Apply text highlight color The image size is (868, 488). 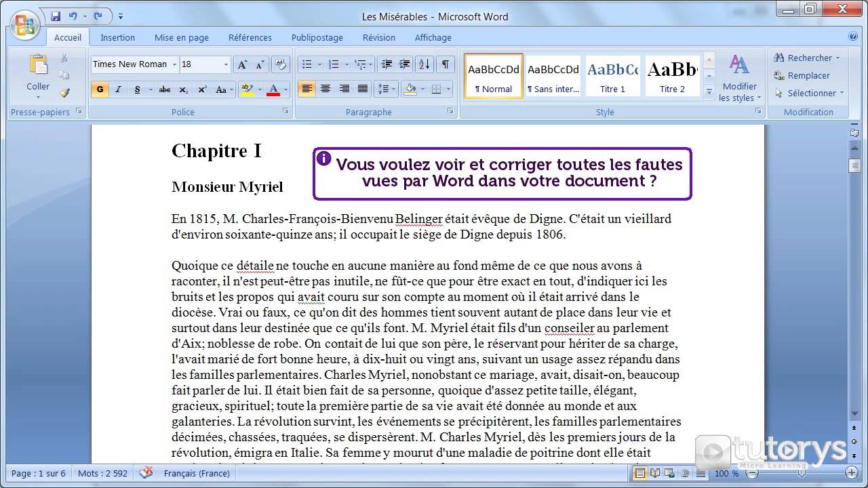point(247,89)
